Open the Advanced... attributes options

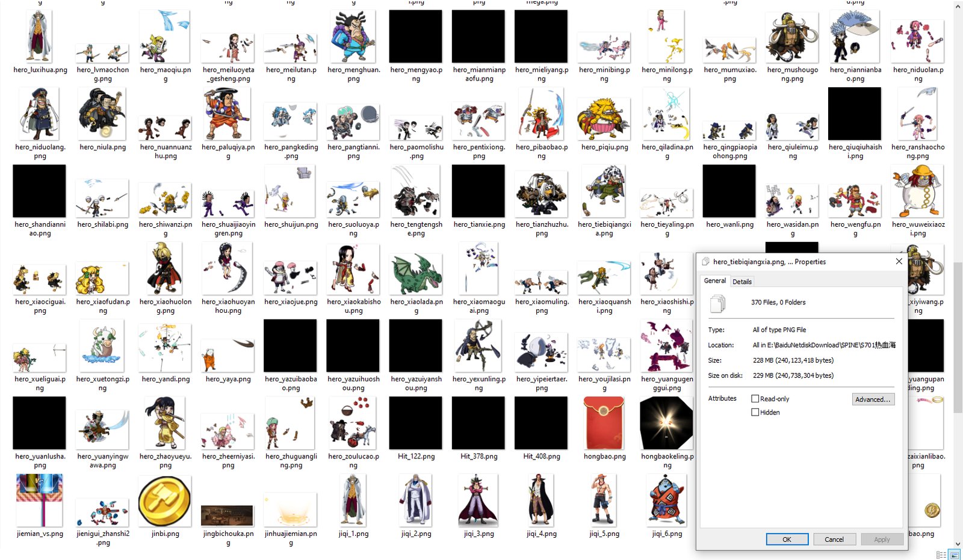(873, 399)
